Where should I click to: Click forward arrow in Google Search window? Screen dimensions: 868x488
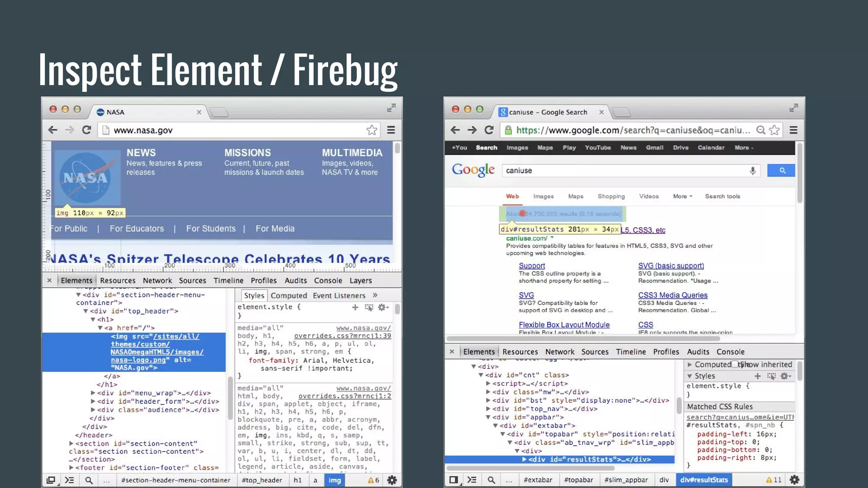point(472,130)
